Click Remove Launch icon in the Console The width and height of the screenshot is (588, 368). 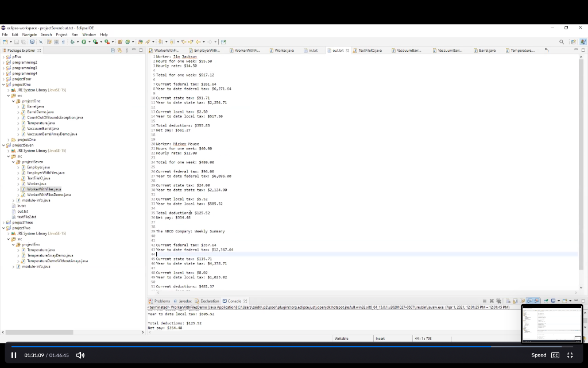(x=492, y=301)
